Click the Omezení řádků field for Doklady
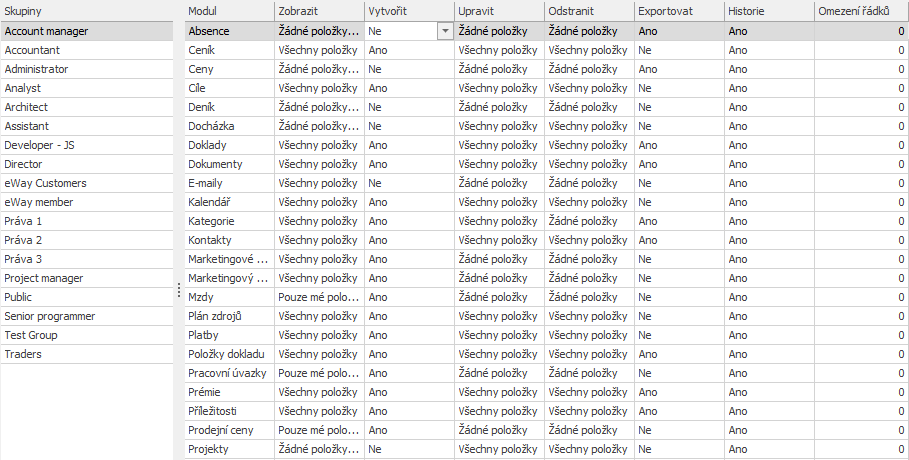Screen dimensions: 909x460 pyautogui.click(x=861, y=145)
